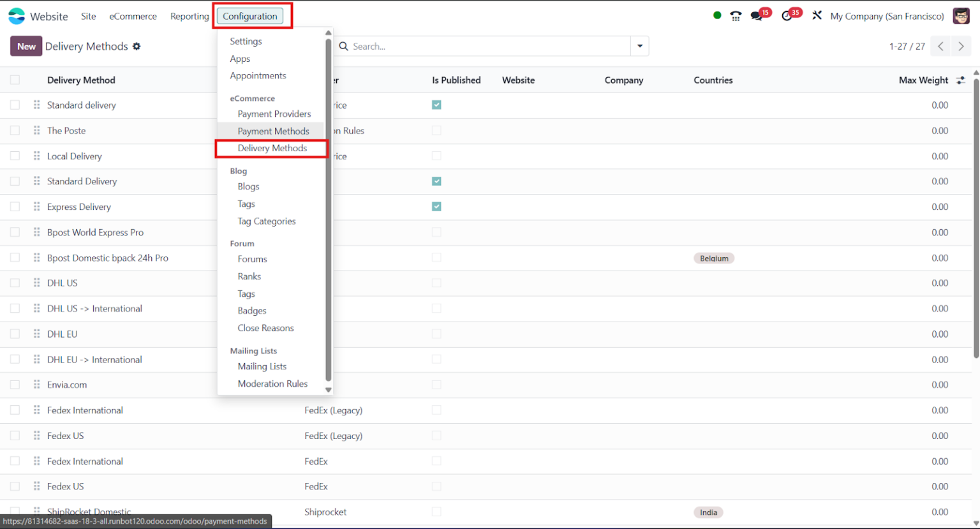Select Delivery Methods menu entry
Screen dimensions: 980x529
271,147
